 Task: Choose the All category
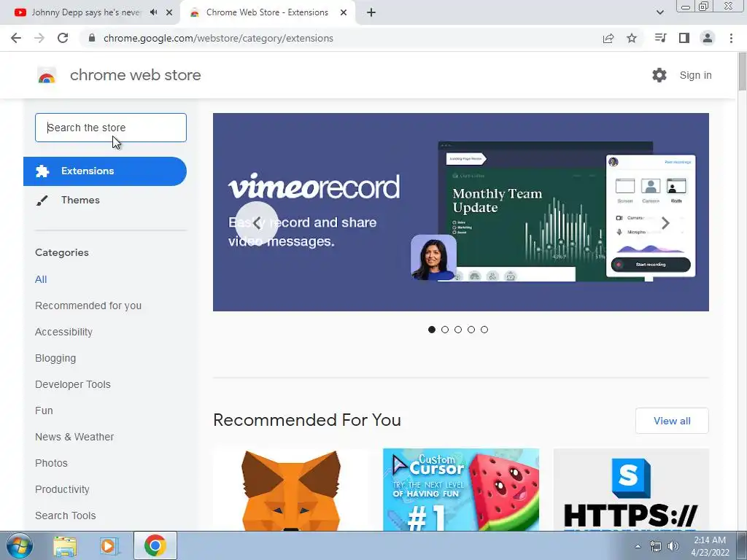[41, 279]
